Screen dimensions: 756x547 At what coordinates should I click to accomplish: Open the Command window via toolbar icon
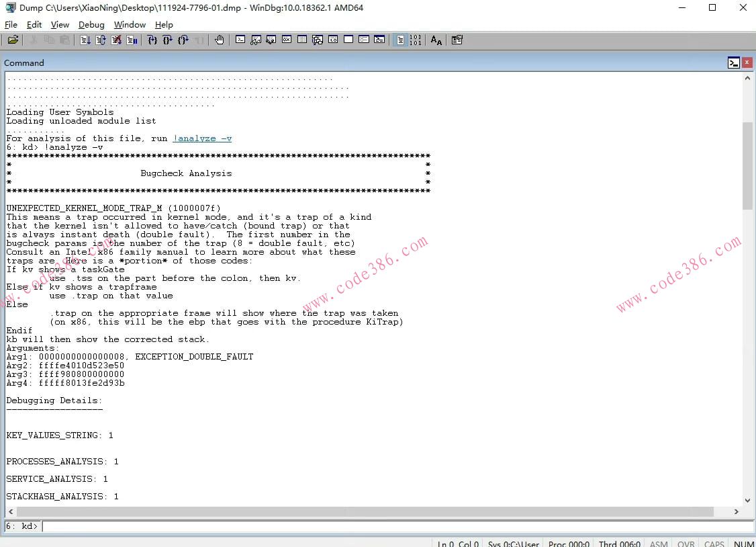point(240,40)
